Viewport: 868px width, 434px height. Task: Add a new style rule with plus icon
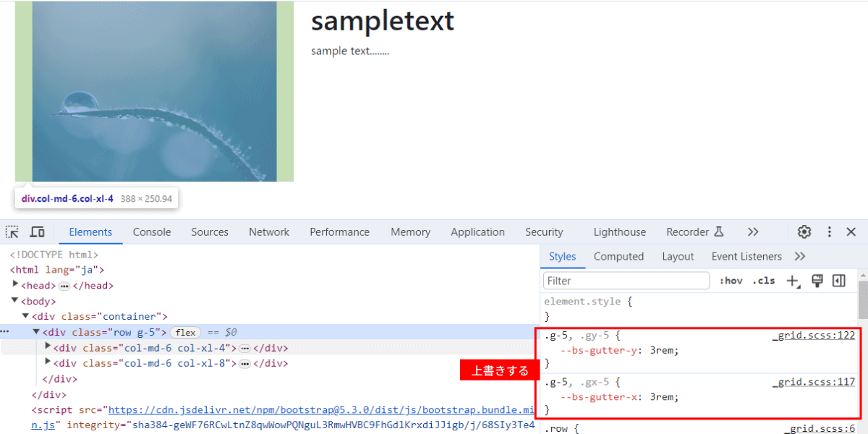point(793,281)
